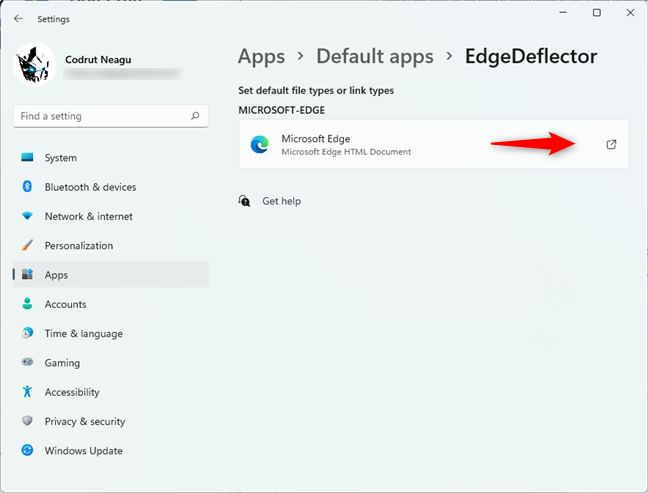Click the EdgeDeflector breadcrumb title
648x493 pixels.
point(531,57)
